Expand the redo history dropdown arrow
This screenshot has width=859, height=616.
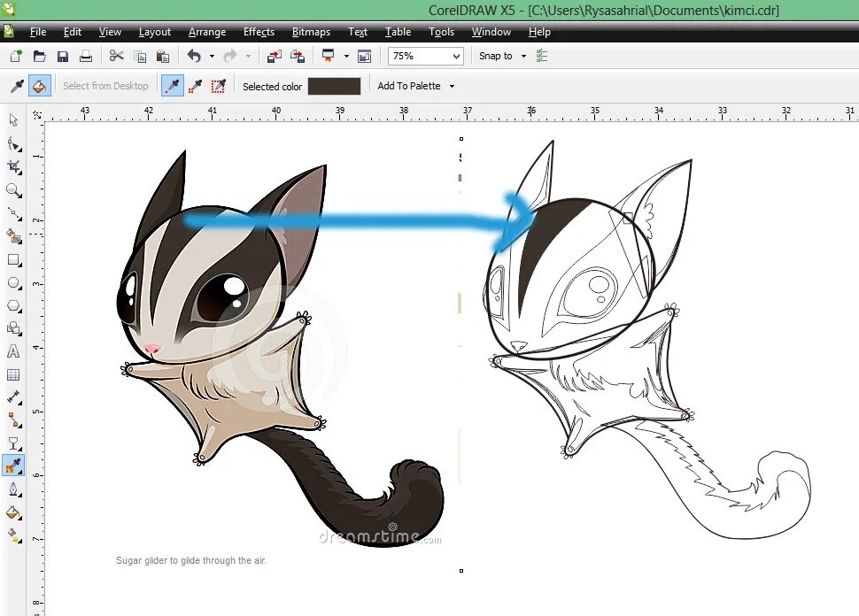pyautogui.click(x=248, y=56)
